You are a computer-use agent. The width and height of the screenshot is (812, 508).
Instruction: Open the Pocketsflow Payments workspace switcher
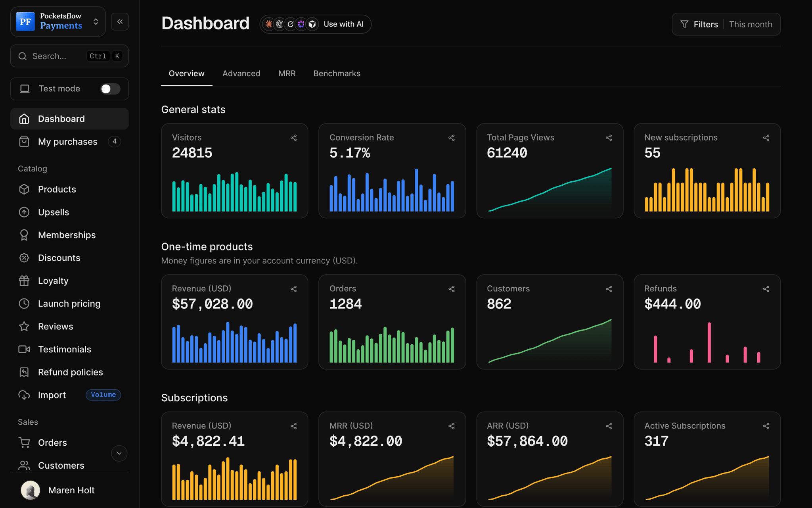(x=58, y=21)
